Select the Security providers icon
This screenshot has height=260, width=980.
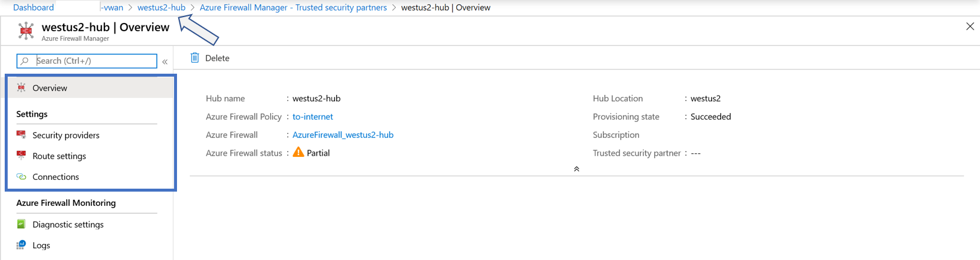[21, 135]
